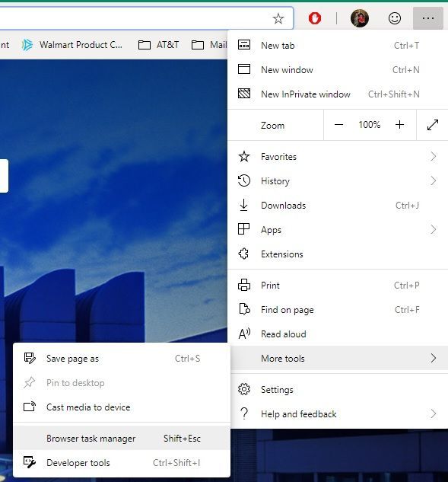Decrease zoom with the minus button
This screenshot has width=448, height=482.
[338, 124]
